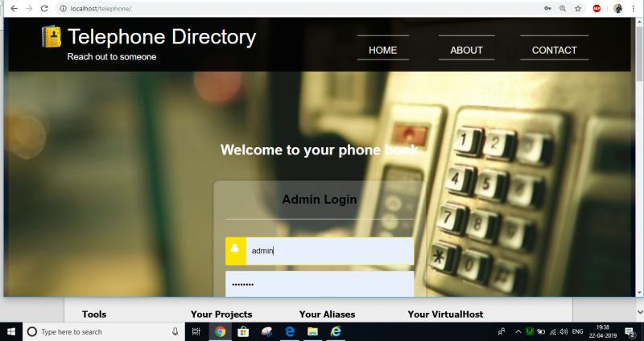The width and height of the screenshot is (644, 341).
Task: Open Chrome's three-dot menu
Action: [634, 8]
